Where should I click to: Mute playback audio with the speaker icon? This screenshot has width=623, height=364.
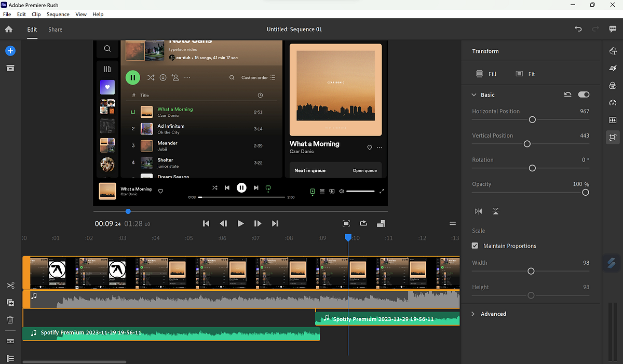coord(341,191)
